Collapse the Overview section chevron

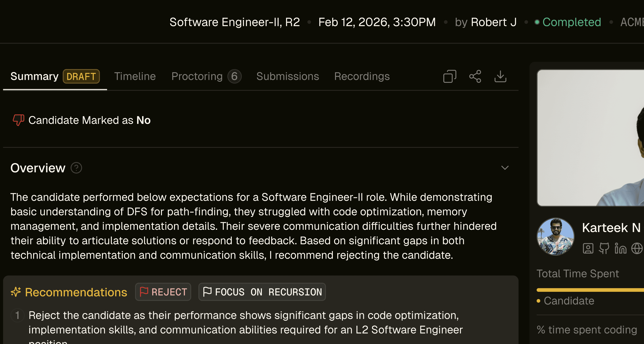click(x=505, y=168)
